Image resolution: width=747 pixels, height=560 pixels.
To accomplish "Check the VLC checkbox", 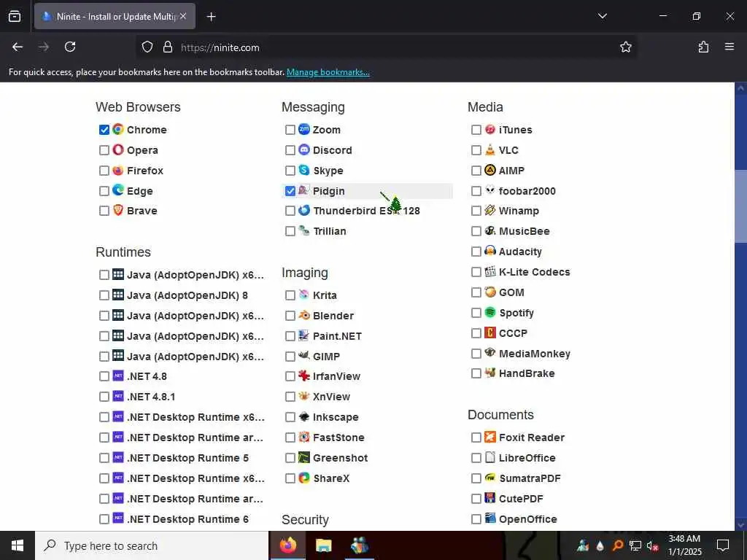I will 476,150.
